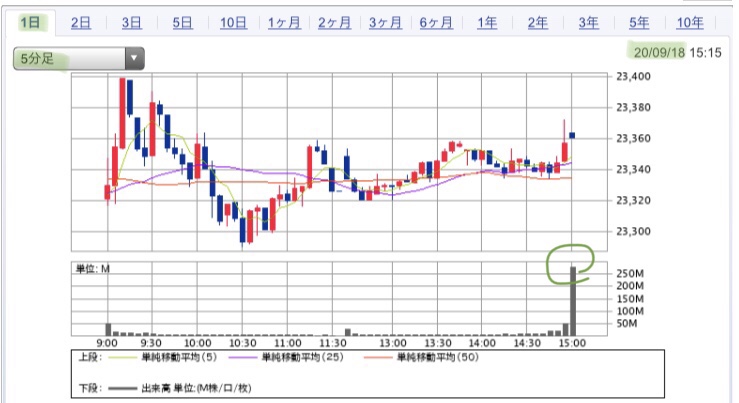Switch to the 10日 period
The image size is (739, 403).
tap(233, 22)
